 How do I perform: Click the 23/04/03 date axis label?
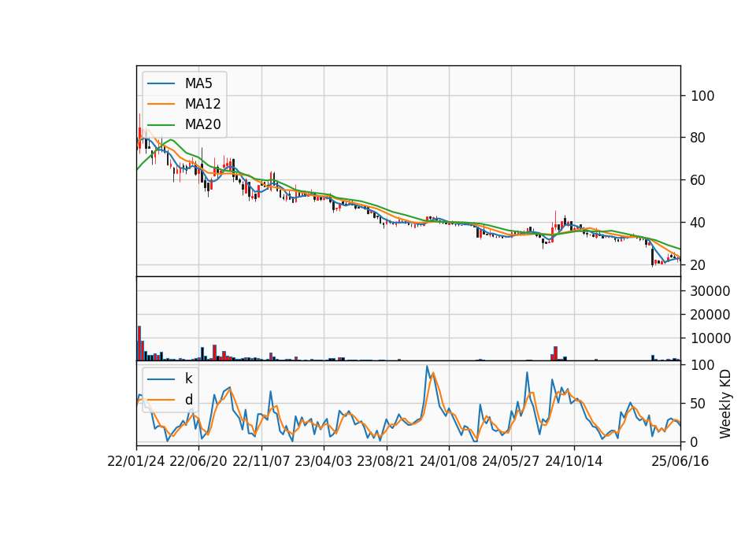[324, 461]
